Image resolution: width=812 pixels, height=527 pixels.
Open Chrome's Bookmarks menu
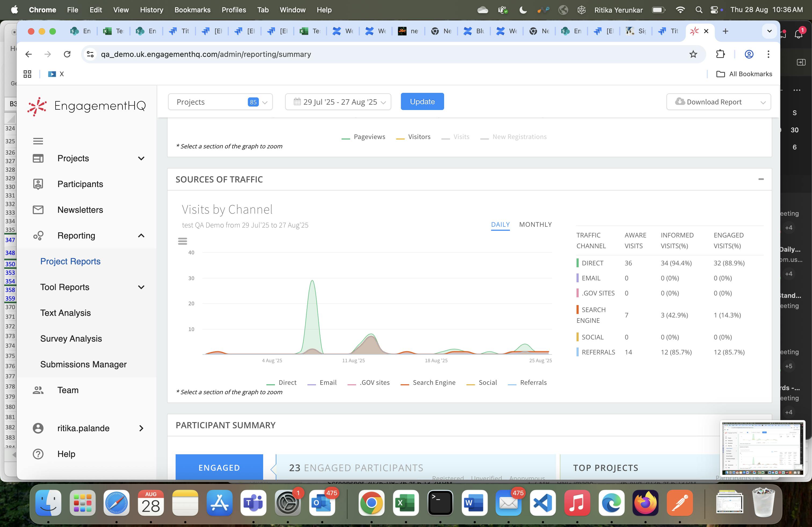192,10
